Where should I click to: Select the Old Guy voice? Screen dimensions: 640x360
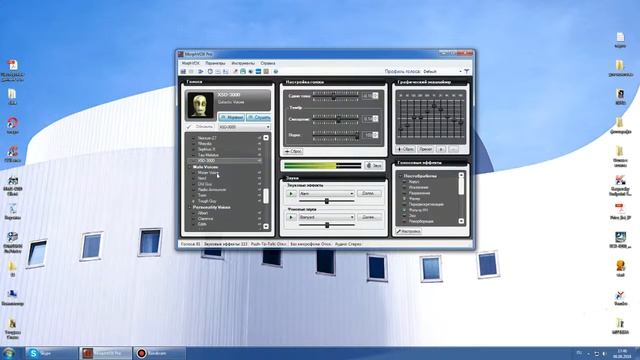[x=205, y=184]
